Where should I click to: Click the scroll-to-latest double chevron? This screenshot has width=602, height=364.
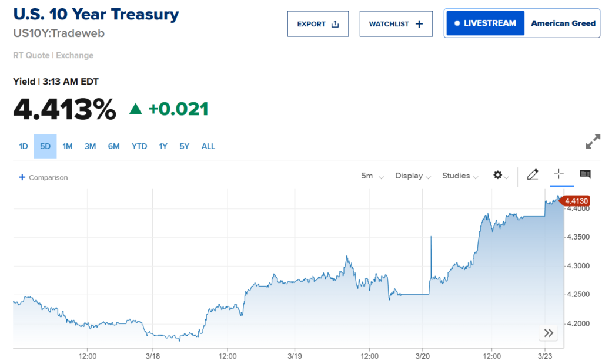click(549, 333)
